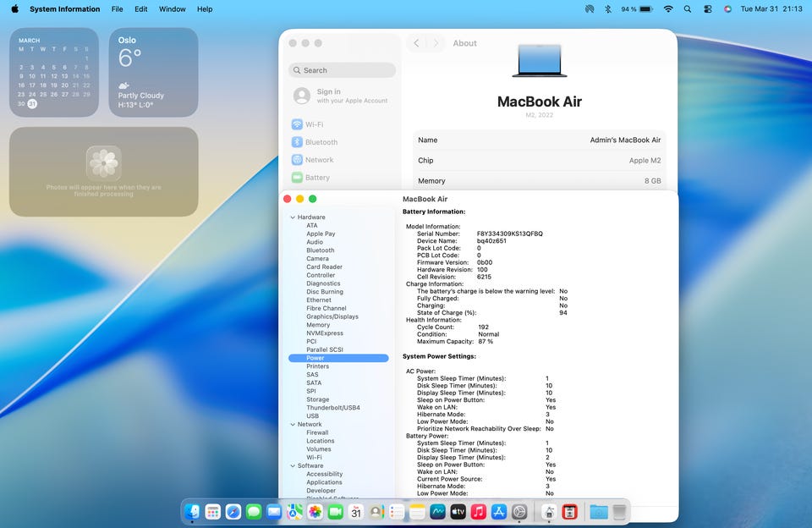Click Sign in with your Apple Account
The width and height of the screenshot is (812, 528).
click(340, 96)
